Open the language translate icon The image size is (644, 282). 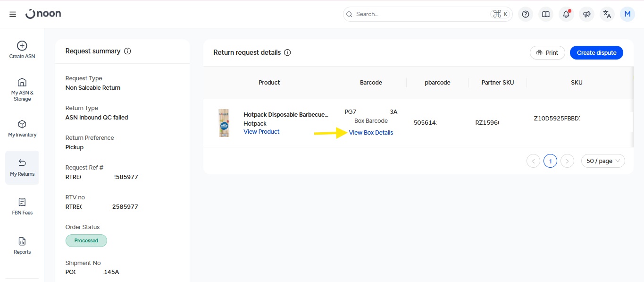607,14
